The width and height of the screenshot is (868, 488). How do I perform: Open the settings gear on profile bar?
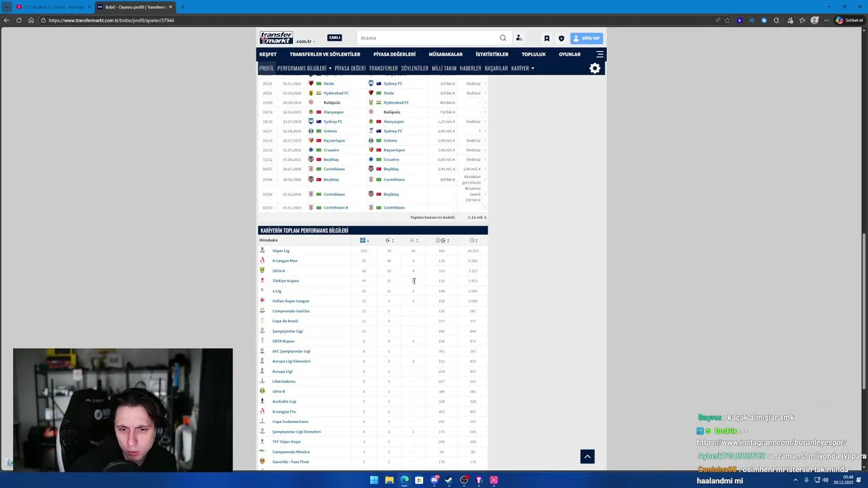595,68
